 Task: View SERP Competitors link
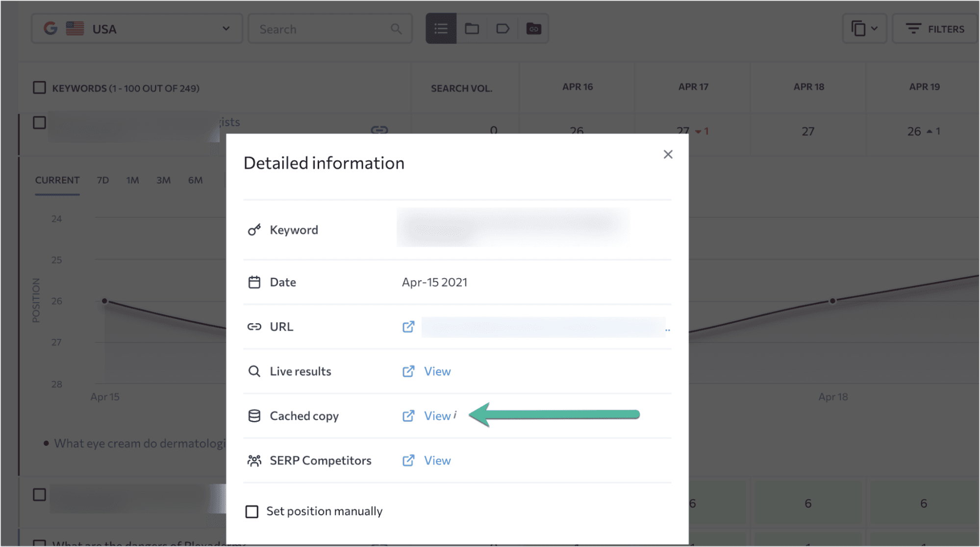437,461
